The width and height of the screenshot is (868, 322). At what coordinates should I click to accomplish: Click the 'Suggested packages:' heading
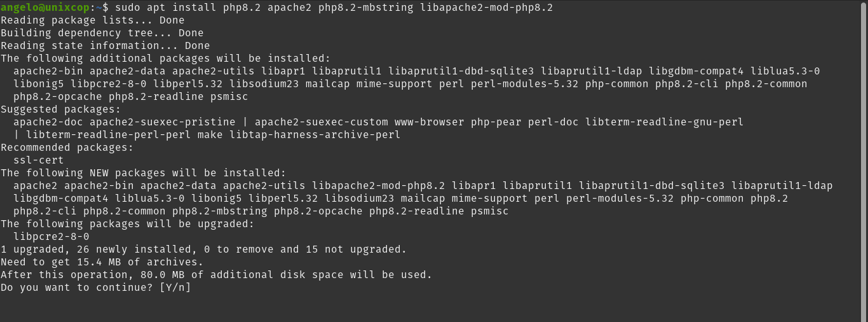coord(61,109)
